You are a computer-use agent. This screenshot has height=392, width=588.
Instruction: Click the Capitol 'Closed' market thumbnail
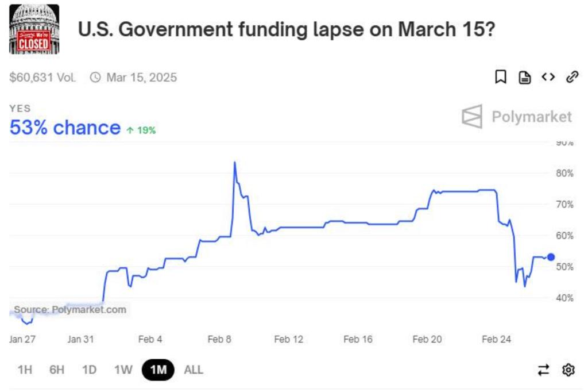coord(34,29)
